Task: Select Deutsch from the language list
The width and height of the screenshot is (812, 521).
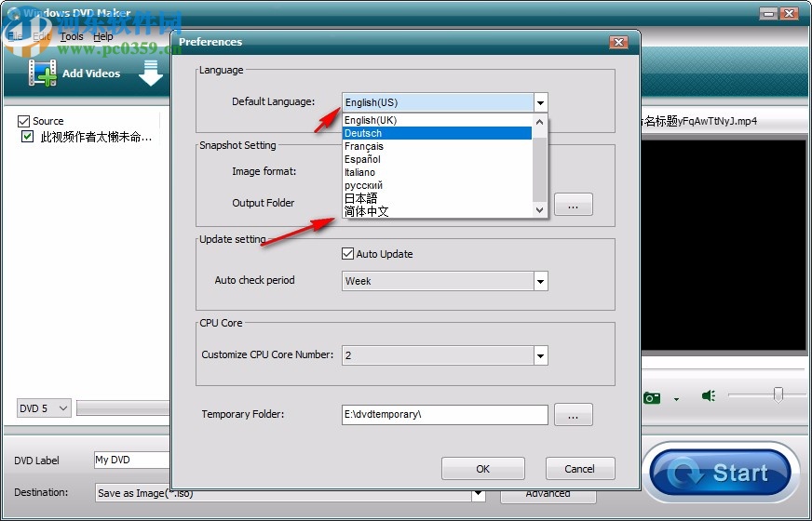Action: 437,133
